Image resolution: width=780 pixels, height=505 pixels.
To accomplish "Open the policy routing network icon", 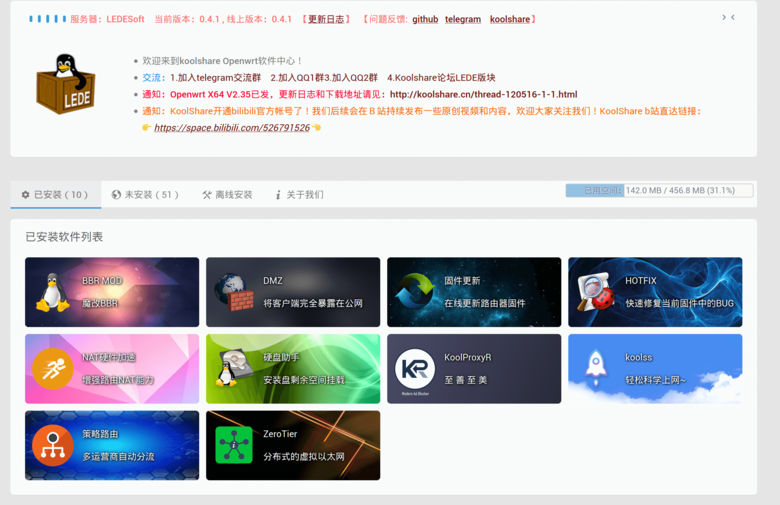I will coord(53,445).
